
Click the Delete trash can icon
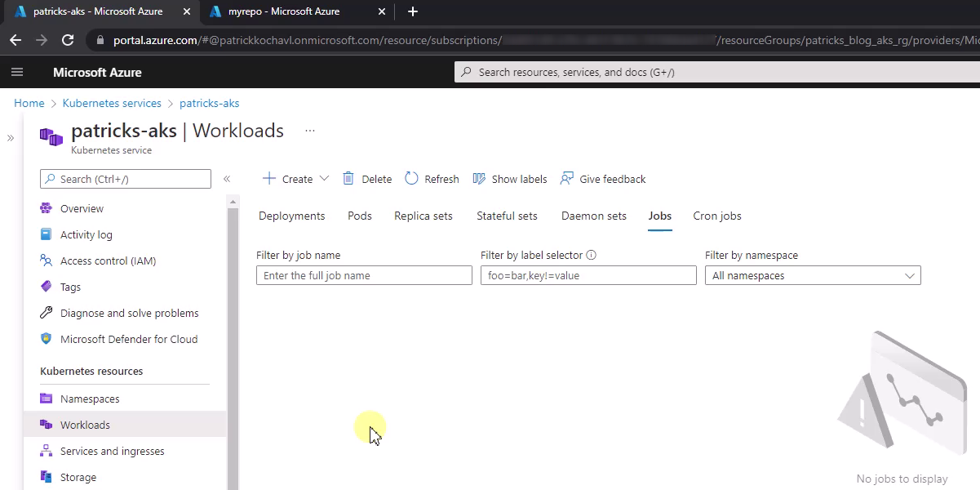pos(348,179)
